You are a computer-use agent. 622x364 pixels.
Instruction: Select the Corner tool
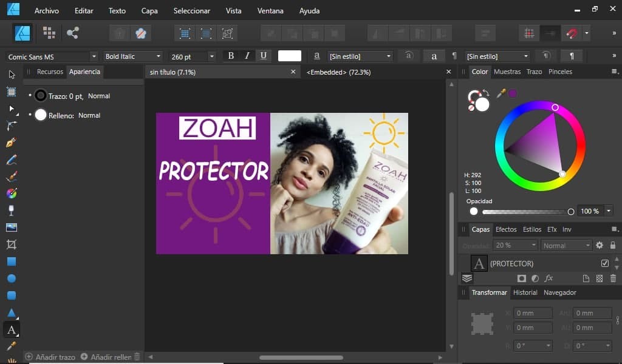(12, 126)
